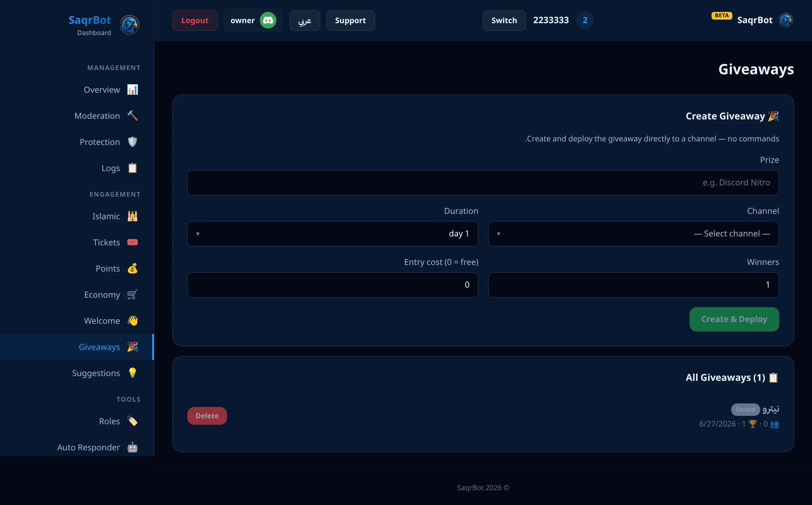Click the Switch server button
Screen dimensions: 812x505
click(x=504, y=20)
